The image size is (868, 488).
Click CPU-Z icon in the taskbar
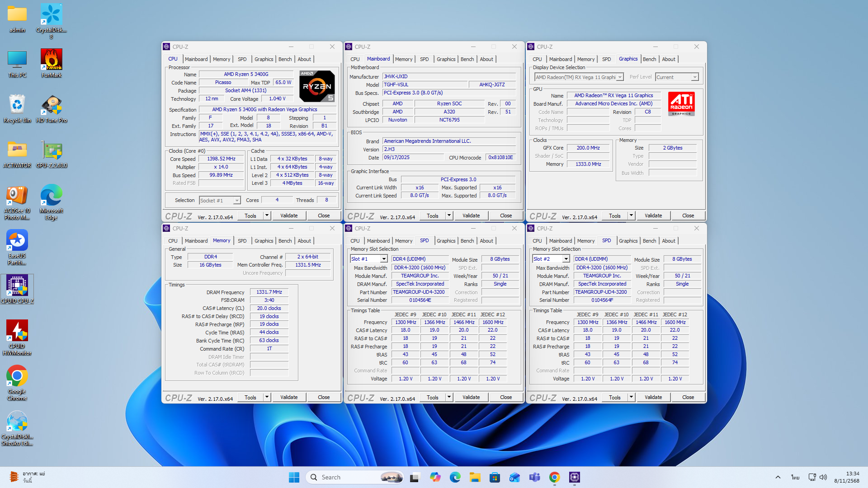pyautogui.click(x=574, y=477)
